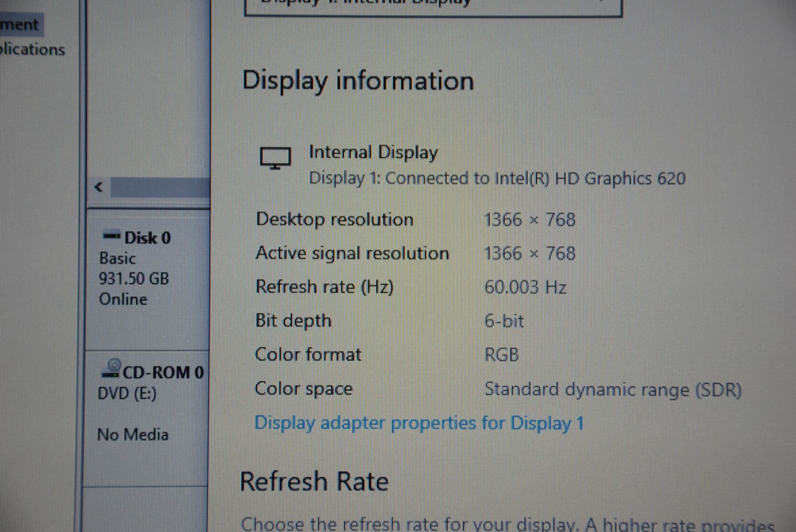Screen dimensions: 796x532
Task: Click the 'Active signal resolution' label
Action: 352,254
